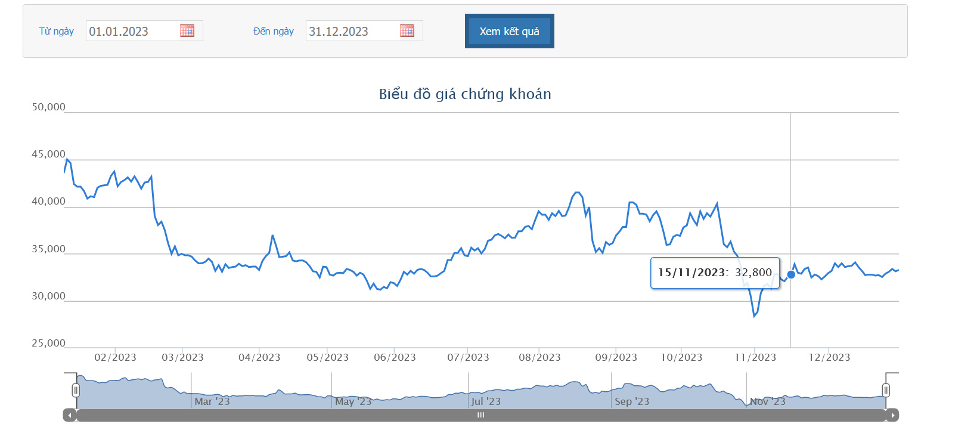Click the Đến ngày label

pyautogui.click(x=274, y=31)
